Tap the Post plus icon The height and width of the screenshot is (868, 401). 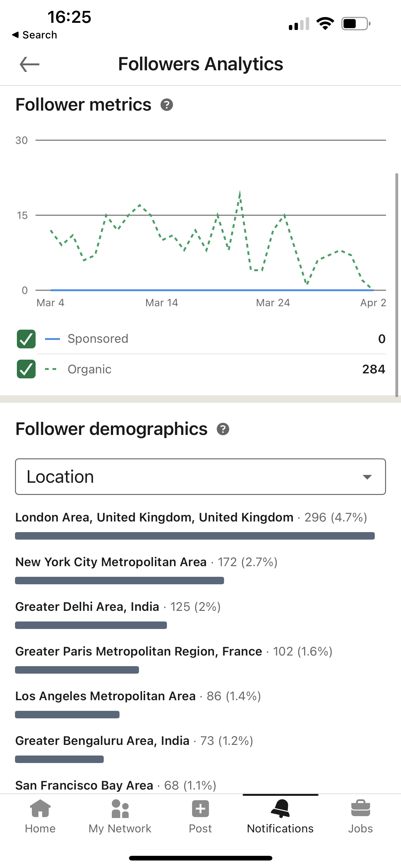(x=200, y=809)
